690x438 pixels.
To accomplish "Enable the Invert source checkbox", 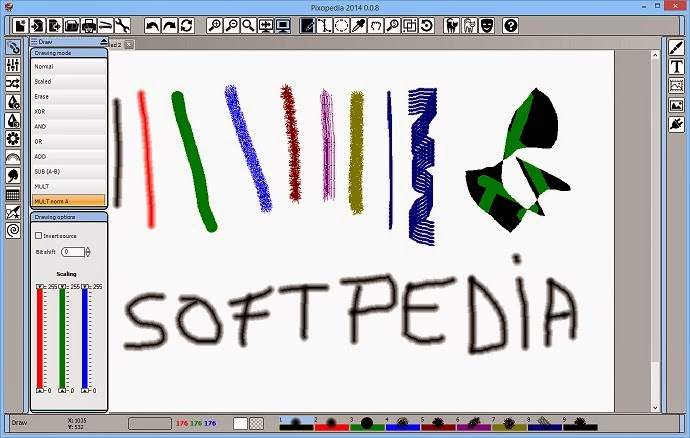I will pyautogui.click(x=38, y=236).
